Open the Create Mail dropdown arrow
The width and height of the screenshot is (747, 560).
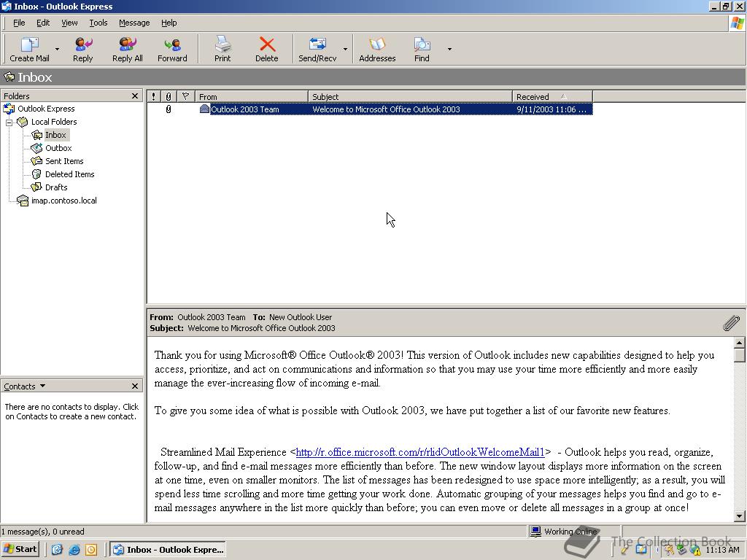57,49
